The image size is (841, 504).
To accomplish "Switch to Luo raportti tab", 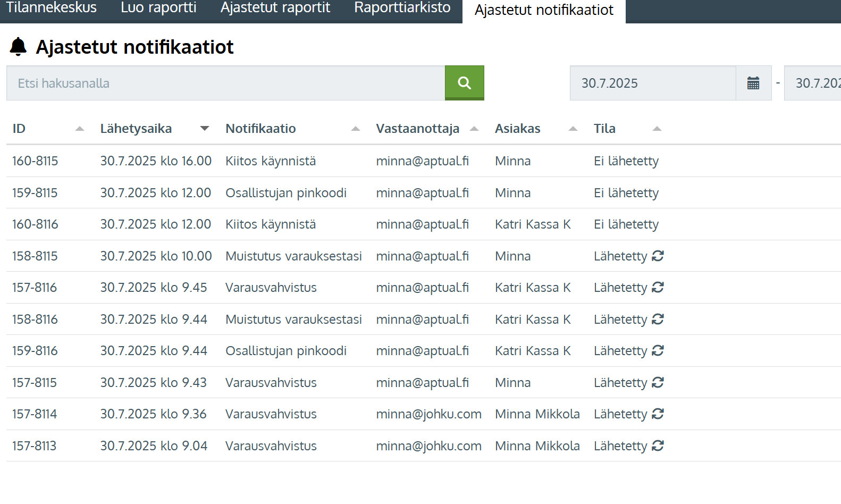I will coord(158,8).
